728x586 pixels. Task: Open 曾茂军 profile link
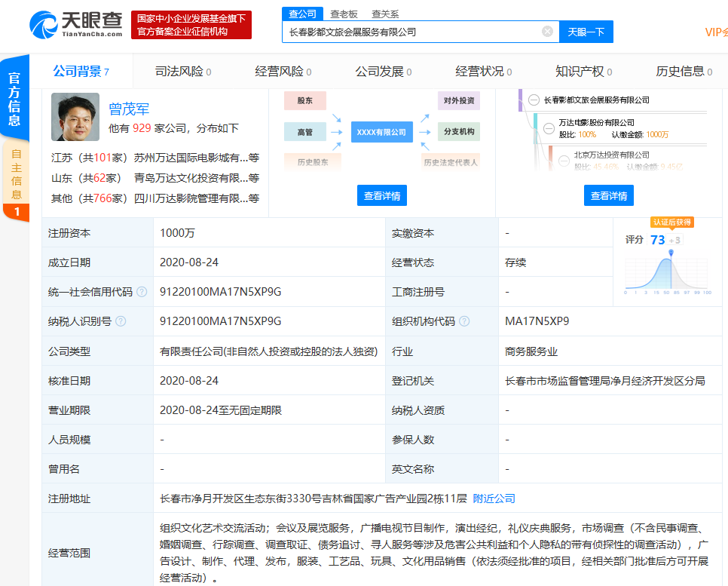tap(129, 109)
